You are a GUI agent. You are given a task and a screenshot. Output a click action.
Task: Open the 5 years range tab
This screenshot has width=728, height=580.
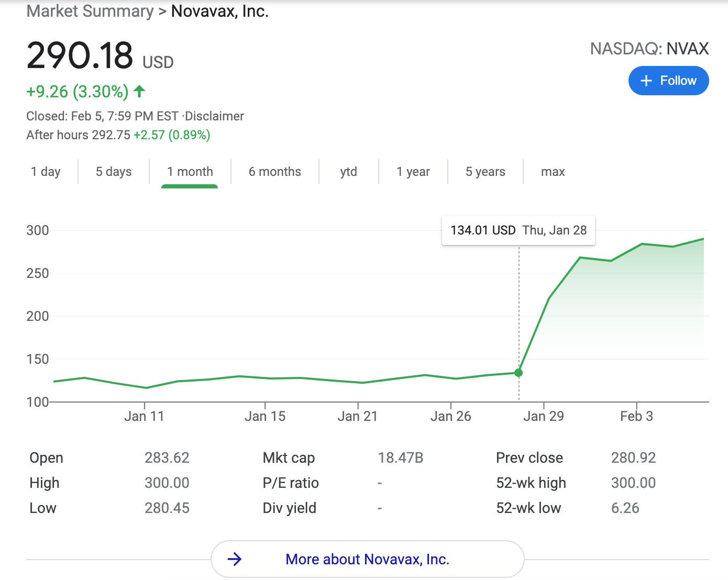pos(486,172)
